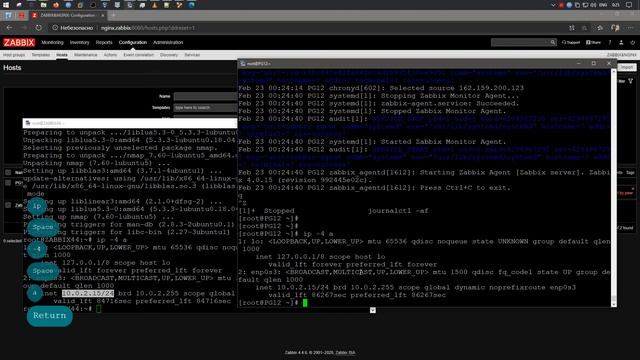
Task: Go to Discovery submenu
Action: pyautogui.click(x=169, y=55)
